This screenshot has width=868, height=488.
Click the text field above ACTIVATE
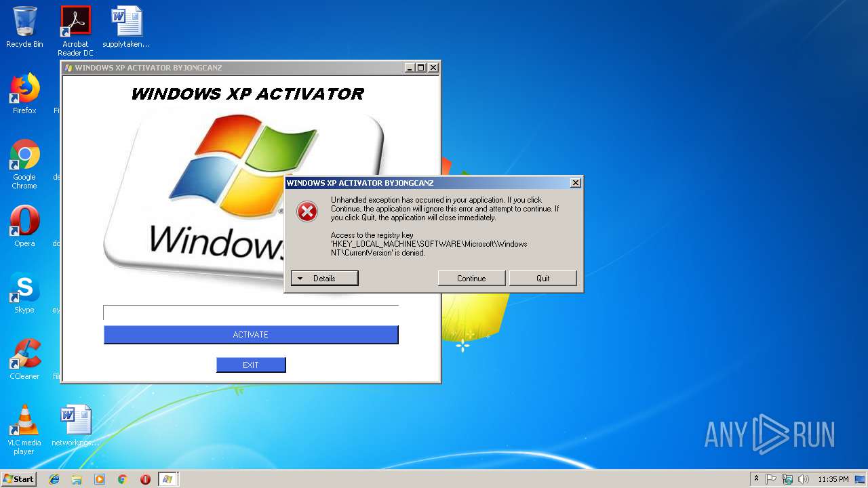pyautogui.click(x=251, y=312)
